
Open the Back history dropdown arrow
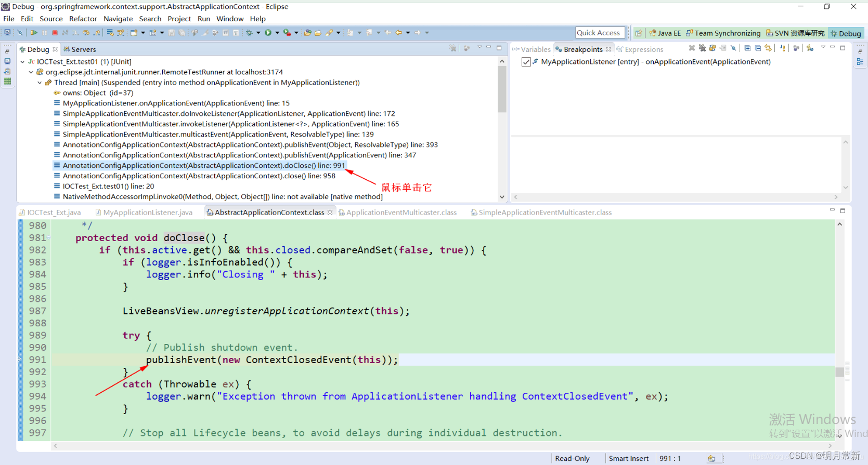[x=408, y=33]
